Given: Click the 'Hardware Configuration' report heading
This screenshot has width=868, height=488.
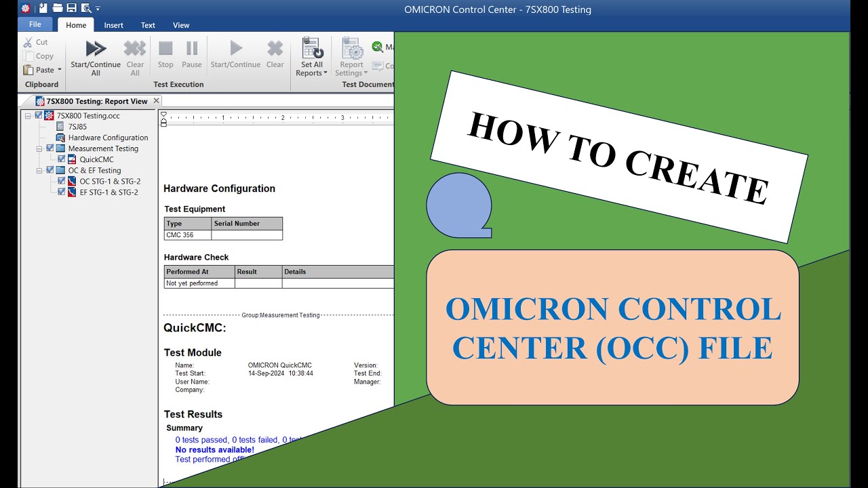Looking at the screenshot, I should pos(220,188).
